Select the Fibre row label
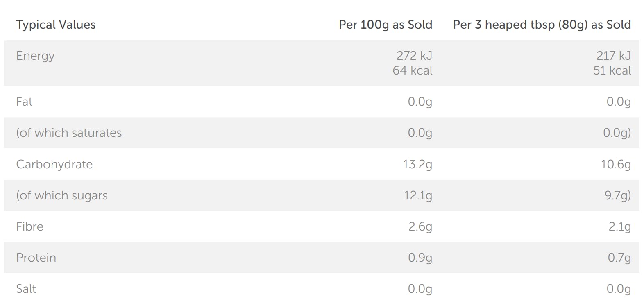The image size is (644, 308). [29, 226]
